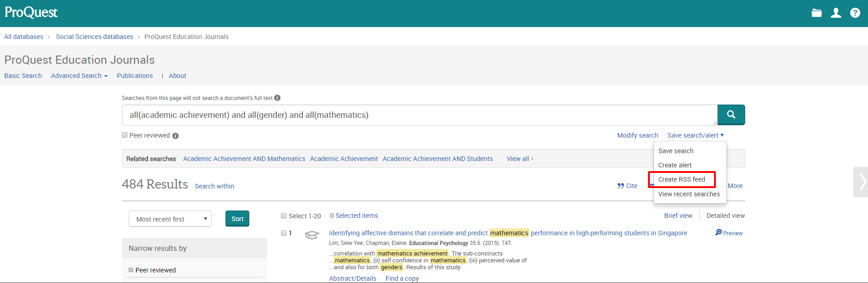
Task: Open the 0 Selected items link
Action: [x=354, y=216]
